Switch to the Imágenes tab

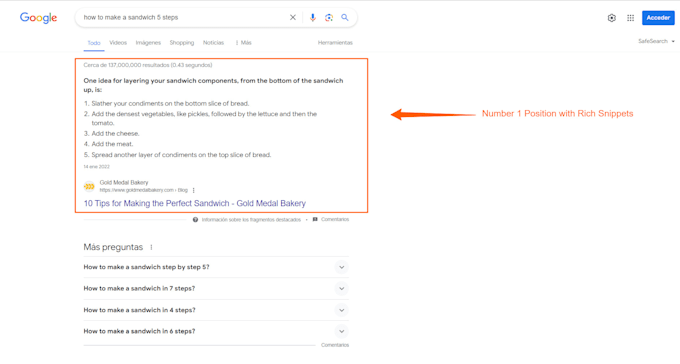click(148, 43)
